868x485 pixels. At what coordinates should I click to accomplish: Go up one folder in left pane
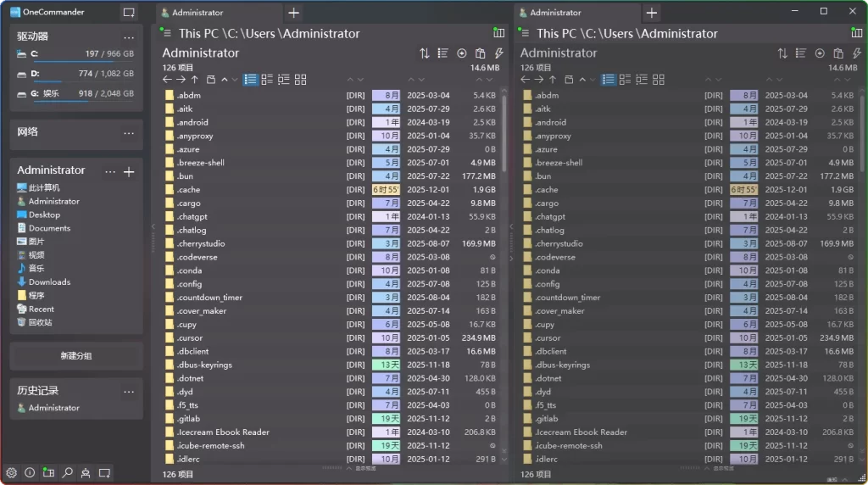click(195, 80)
